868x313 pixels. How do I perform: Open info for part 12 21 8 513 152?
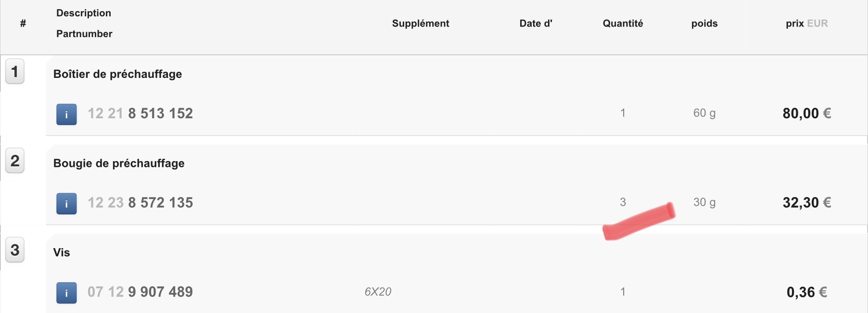[x=66, y=114]
